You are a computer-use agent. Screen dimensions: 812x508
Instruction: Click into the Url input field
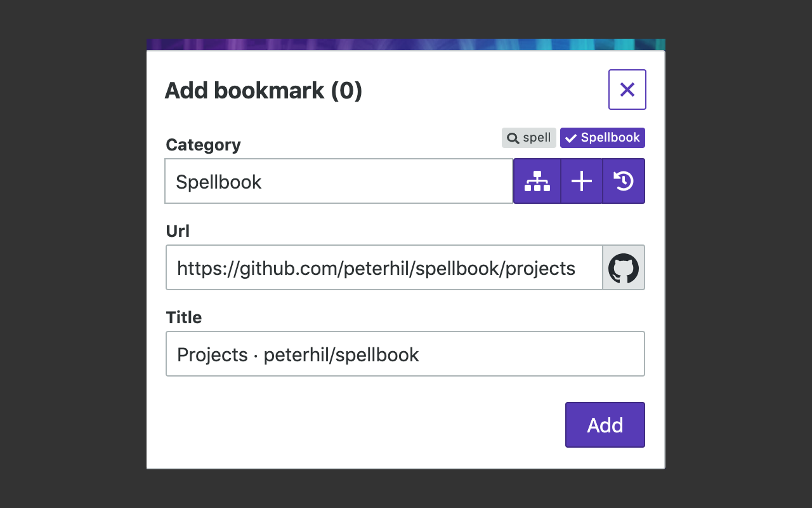click(x=384, y=267)
